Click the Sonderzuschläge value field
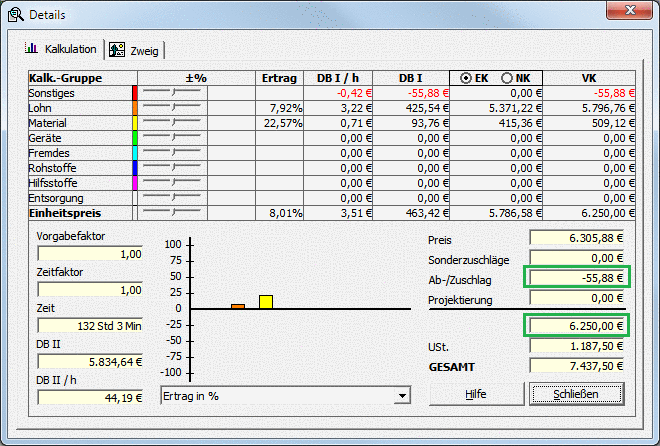This screenshot has width=660, height=446. coord(577,258)
